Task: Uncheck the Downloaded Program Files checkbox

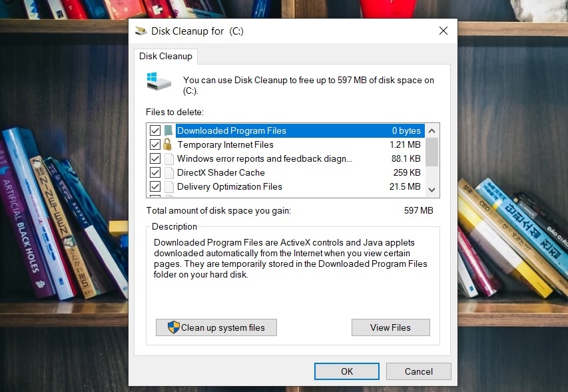Action: click(x=155, y=131)
